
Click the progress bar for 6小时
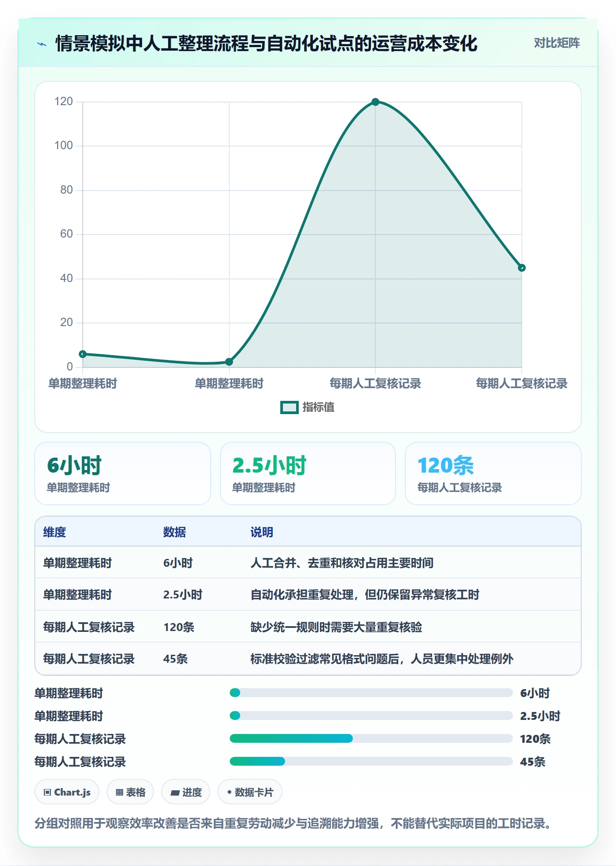click(371, 693)
